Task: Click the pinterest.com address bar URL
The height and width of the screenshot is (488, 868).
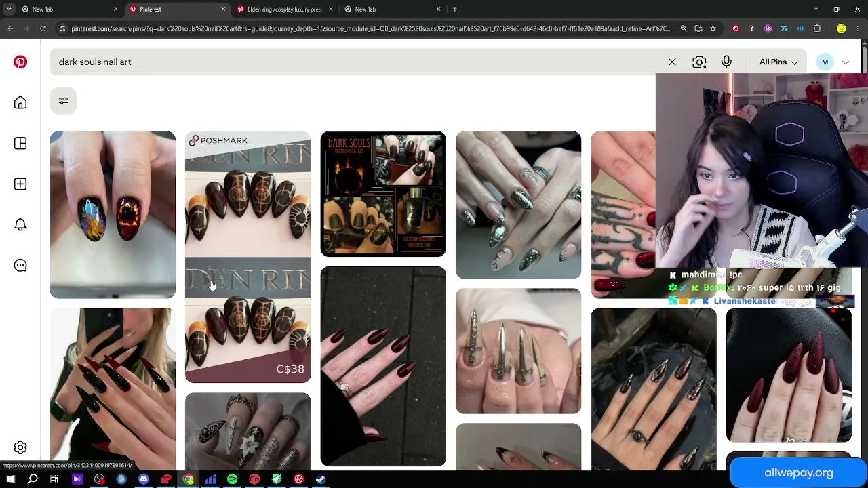Action: 371,28
